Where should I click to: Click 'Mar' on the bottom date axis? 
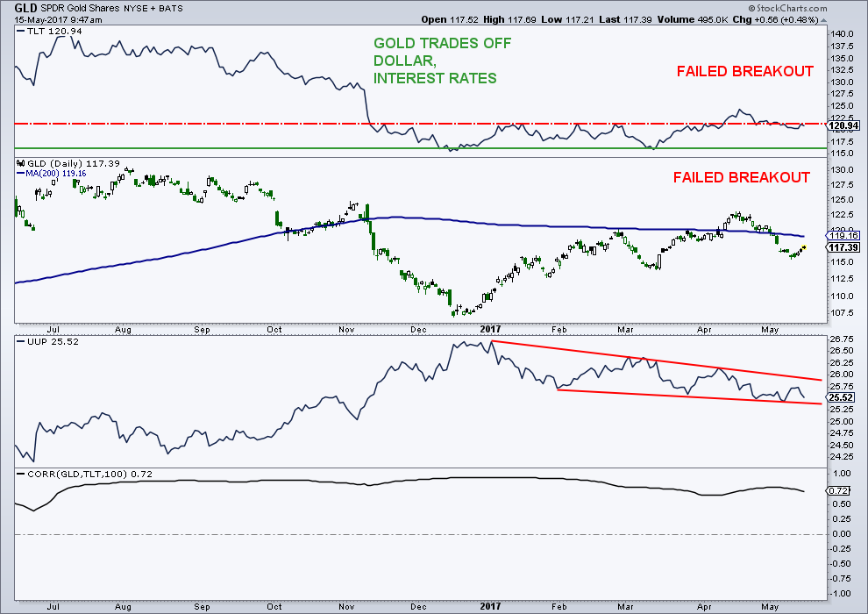point(625,607)
